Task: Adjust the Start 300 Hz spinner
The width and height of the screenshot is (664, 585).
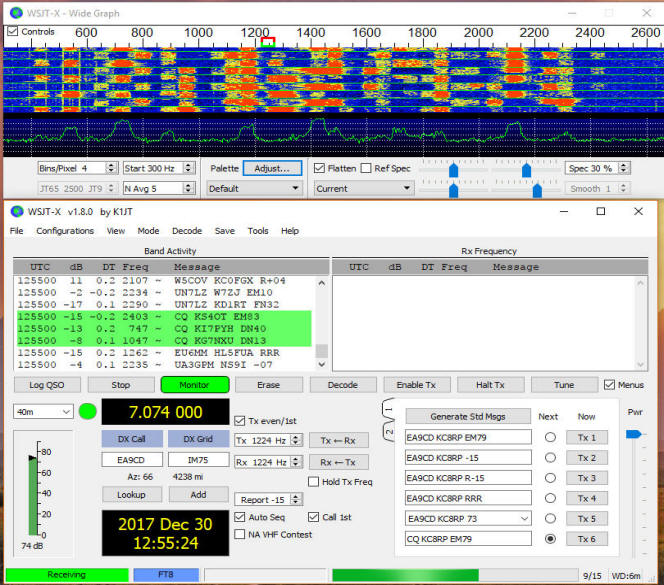Action: pyautogui.click(x=188, y=168)
